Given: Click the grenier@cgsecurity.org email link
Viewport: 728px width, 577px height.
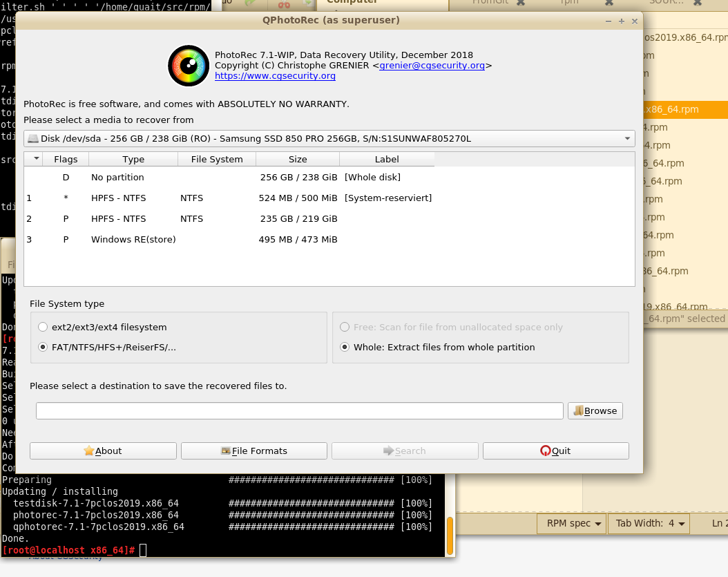Looking at the screenshot, I should (x=432, y=66).
